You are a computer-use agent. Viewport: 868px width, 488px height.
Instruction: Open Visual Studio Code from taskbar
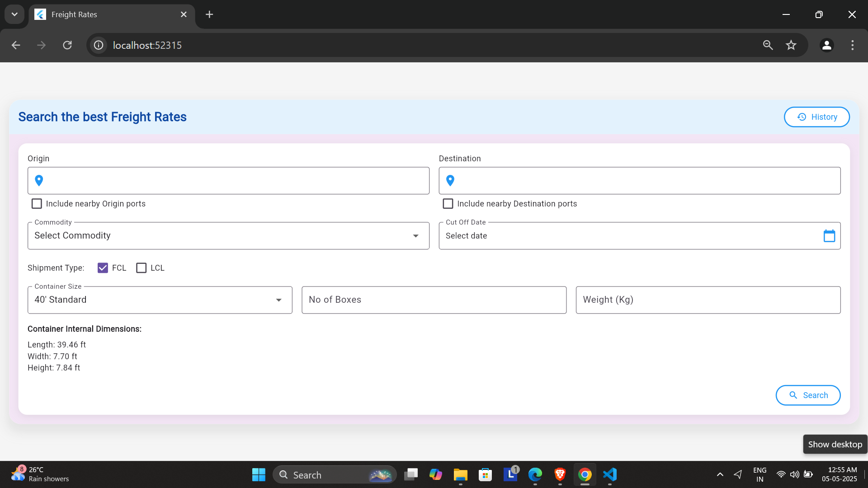(x=609, y=474)
